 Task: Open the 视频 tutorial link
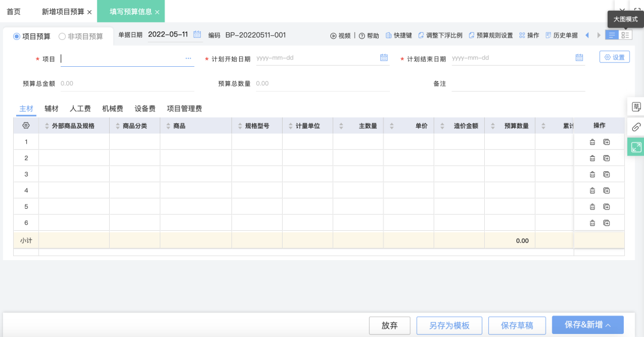(x=340, y=35)
